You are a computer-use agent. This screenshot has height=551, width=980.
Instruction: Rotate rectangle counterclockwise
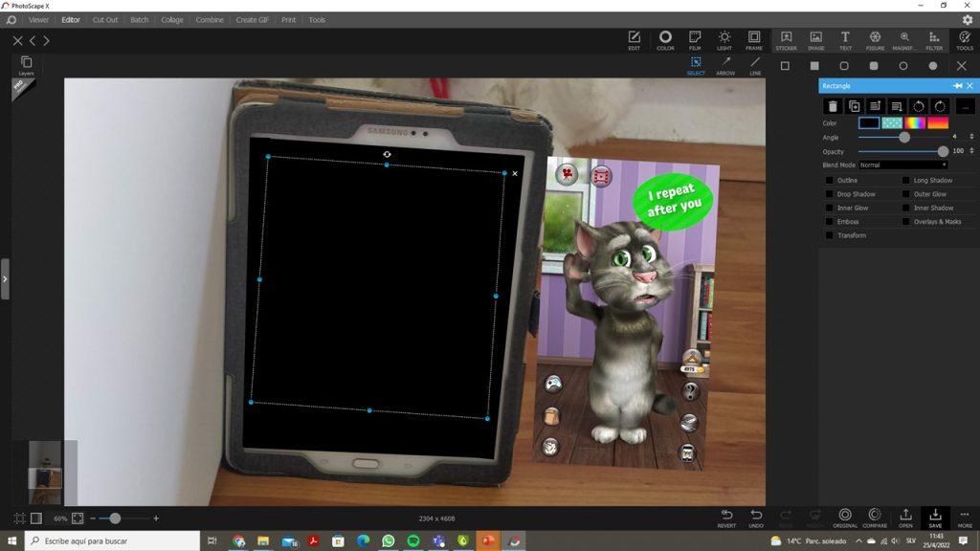pyautogui.click(x=918, y=107)
